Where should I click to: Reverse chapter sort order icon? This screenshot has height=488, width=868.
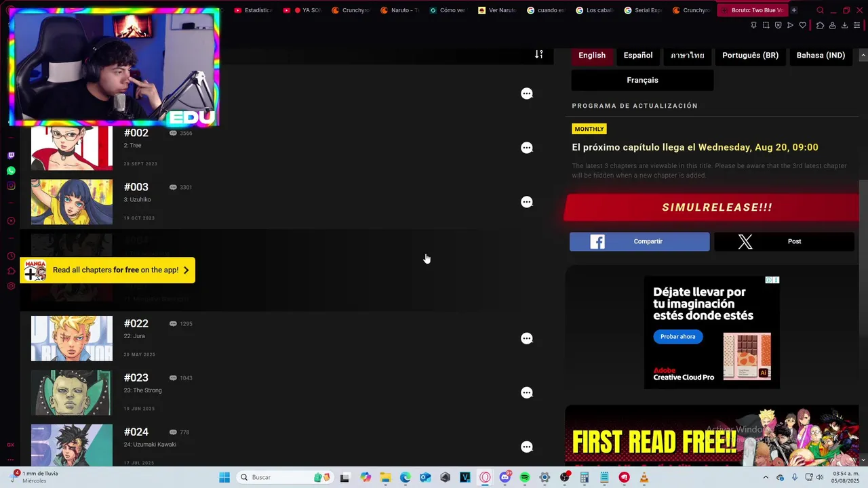tap(538, 54)
